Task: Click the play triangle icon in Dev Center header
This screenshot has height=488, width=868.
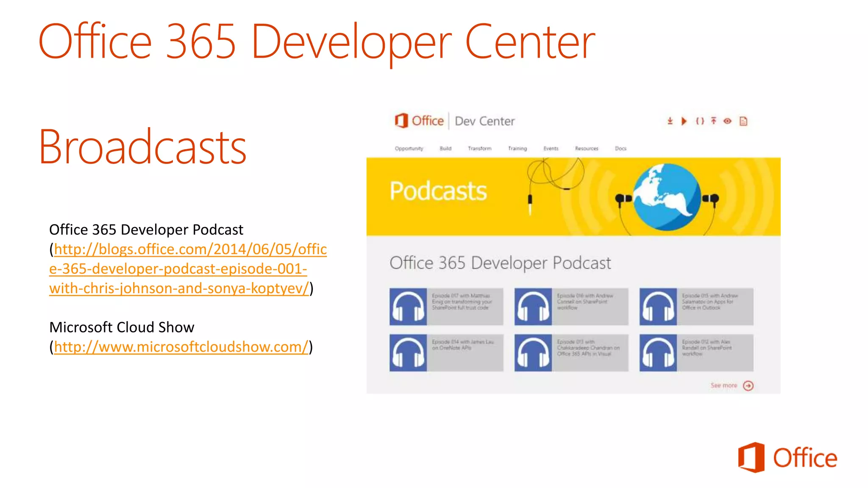Action: (684, 121)
